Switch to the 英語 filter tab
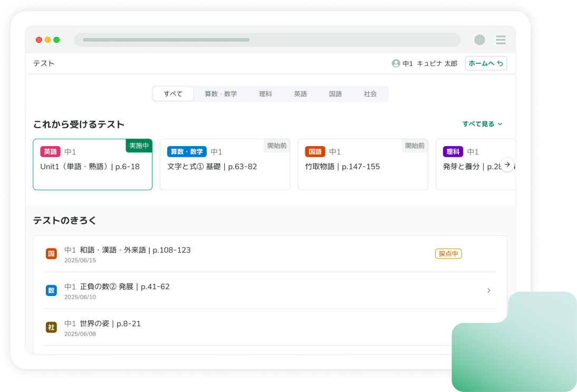This screenshot has width=577, height=392. [300, 94]
